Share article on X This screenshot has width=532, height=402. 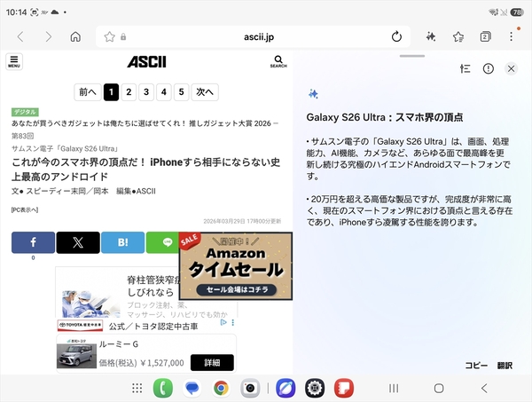78,242
